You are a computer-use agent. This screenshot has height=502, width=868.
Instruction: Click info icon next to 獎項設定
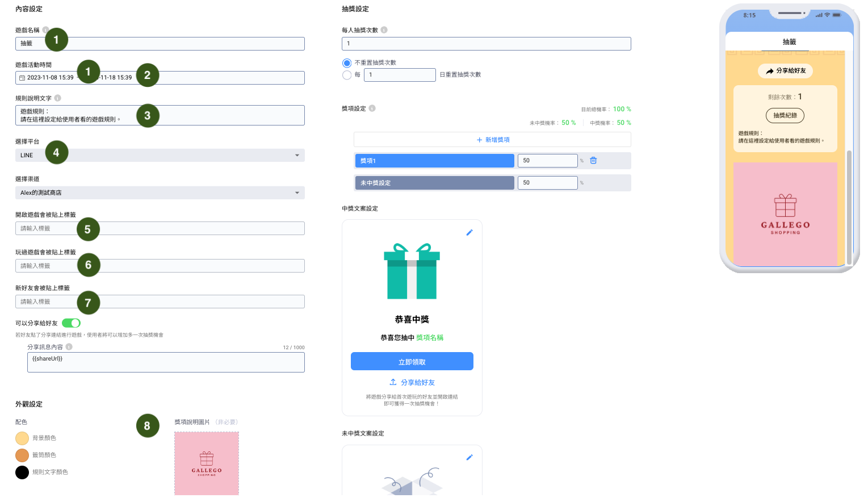coord(372,108)
